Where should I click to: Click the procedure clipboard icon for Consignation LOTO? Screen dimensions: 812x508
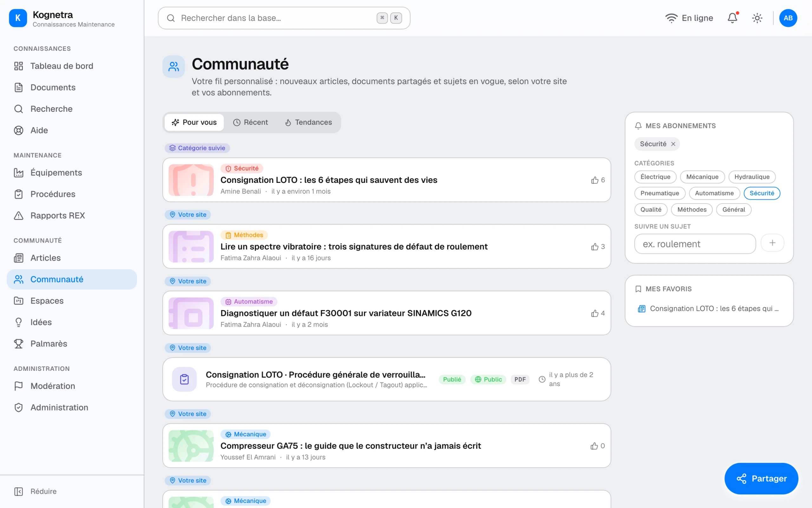click(184, 379)
